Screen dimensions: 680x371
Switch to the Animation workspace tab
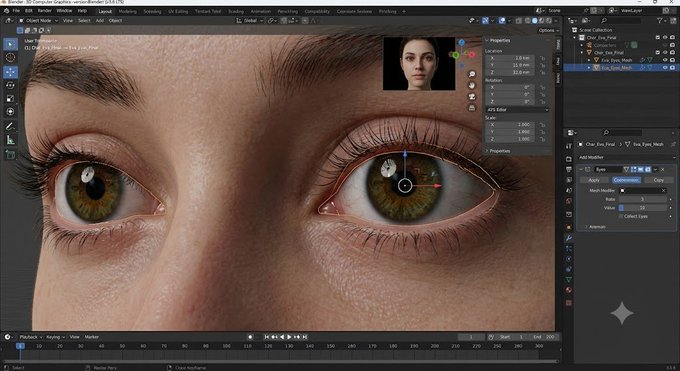[x=260, y=11]
